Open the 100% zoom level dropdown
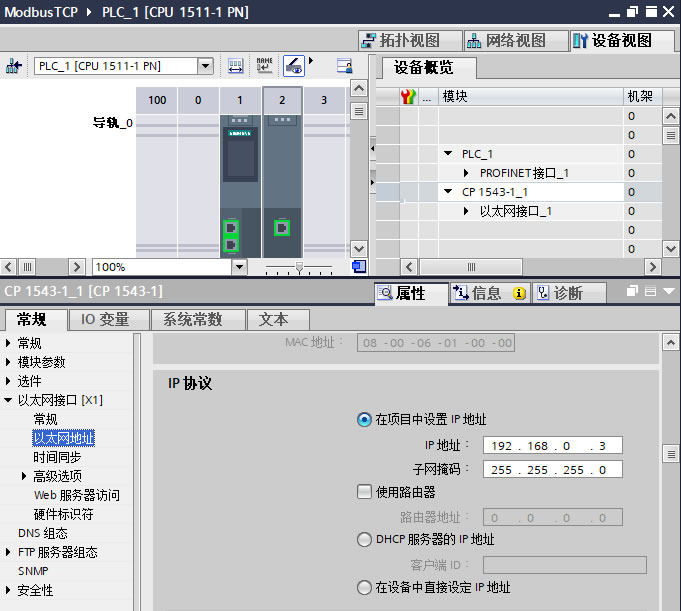The height and width of the screenshot is (611, 681). pos(239,266)
